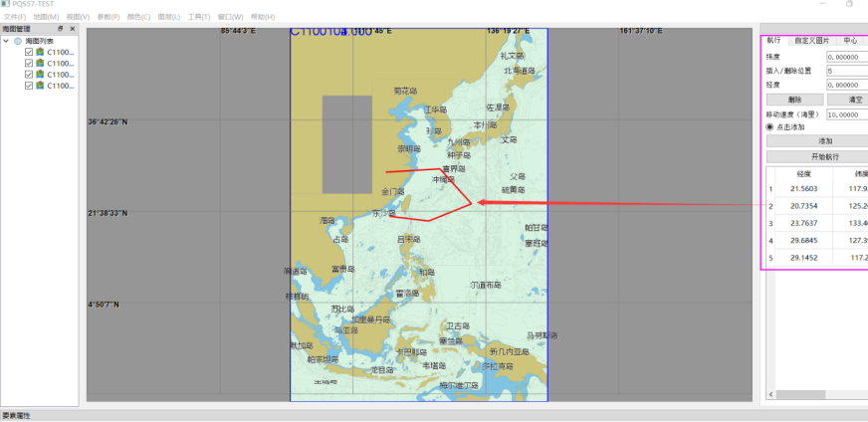
Task: Uncheck the first C1100 chart checkbox
Action: (x=29, y=52)
